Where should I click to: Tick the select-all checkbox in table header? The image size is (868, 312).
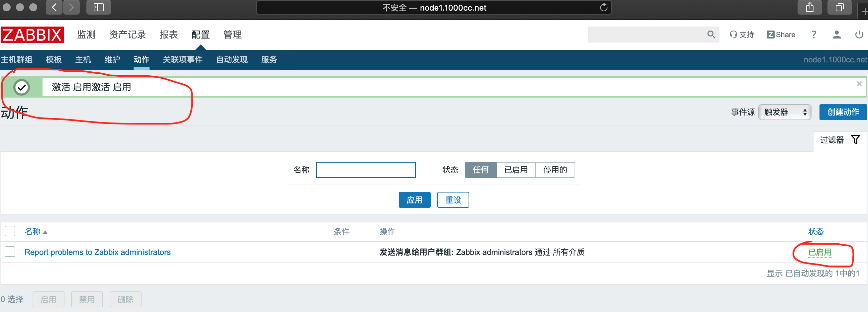(10, 231)
